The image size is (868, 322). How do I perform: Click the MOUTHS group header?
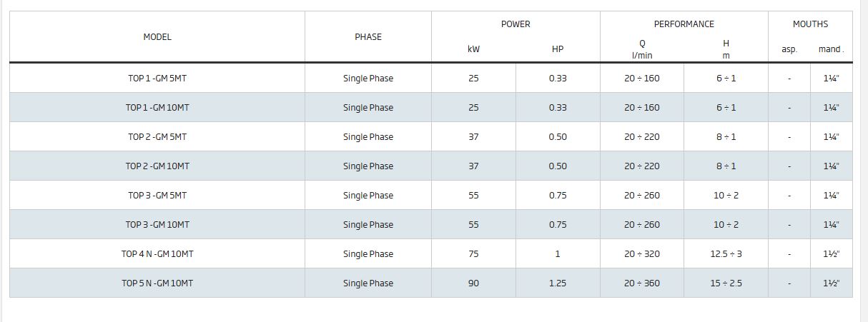coord(810,24)
